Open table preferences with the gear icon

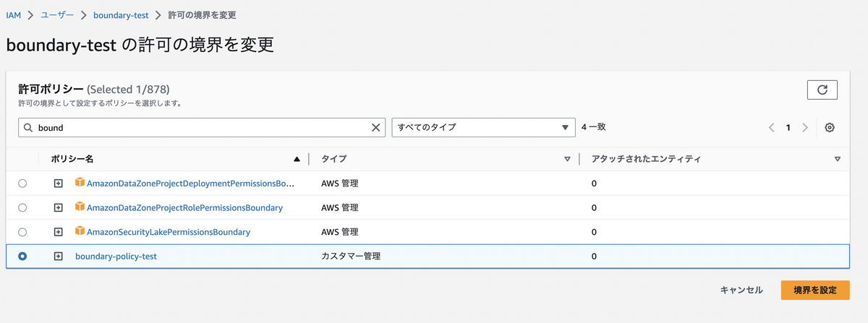pyautogui.click(x=830, y=127)
